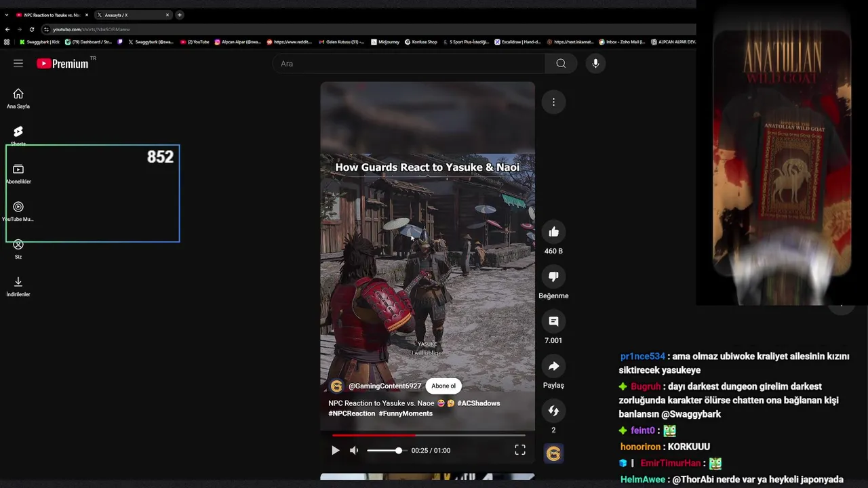This screenshot has height=488, width=868.
Task: Share the Short via Paylaş icon
Action: tap(553, 366)
